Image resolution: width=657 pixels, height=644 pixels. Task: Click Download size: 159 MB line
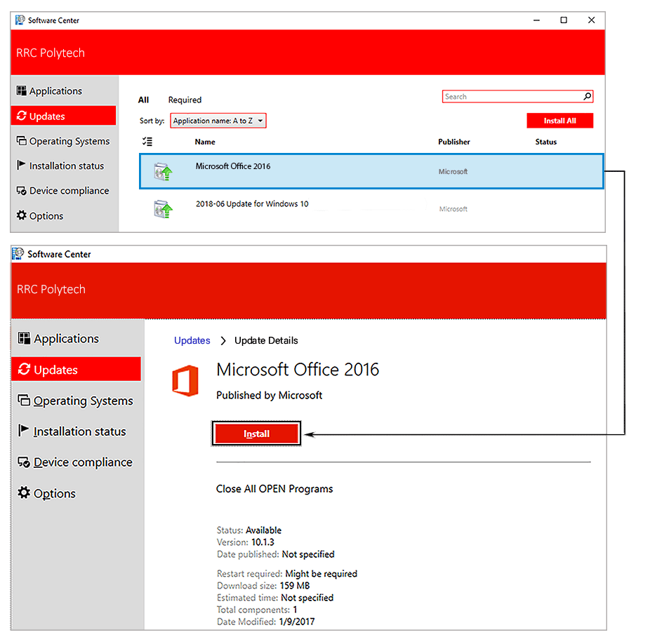coord(263,585)
